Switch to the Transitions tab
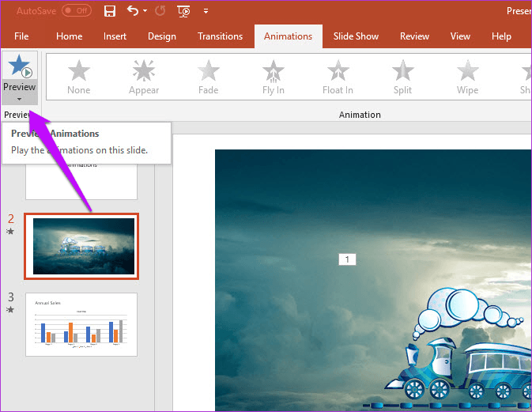Screen dimensions: 532x412 (x=221, y=36)
